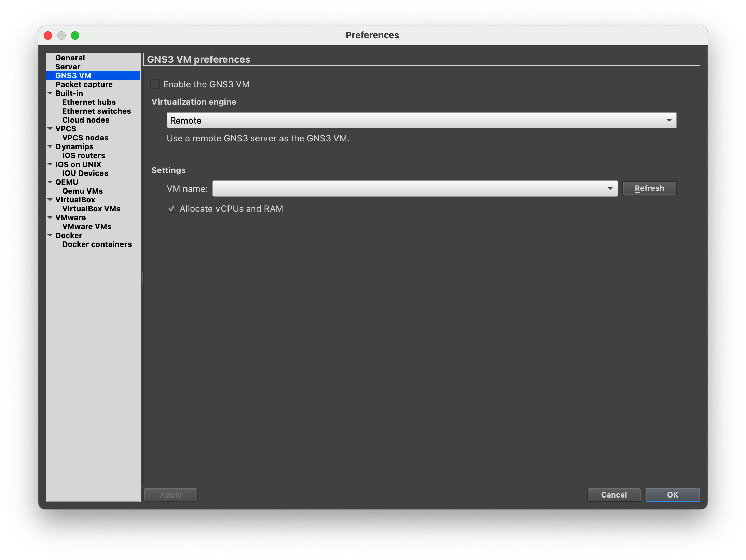Collapse the VirtualBox tree section
This screenshot has width=746, height=560.
50,200
